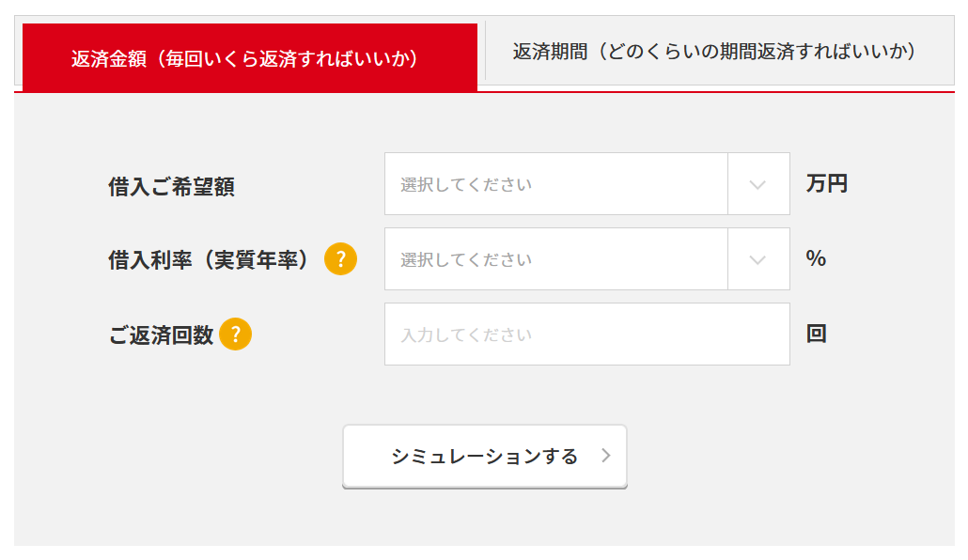Viewport: 968px width, 560px height.
Task: Click the empty gray area below シミュレーションする
Action: point(485,519)
